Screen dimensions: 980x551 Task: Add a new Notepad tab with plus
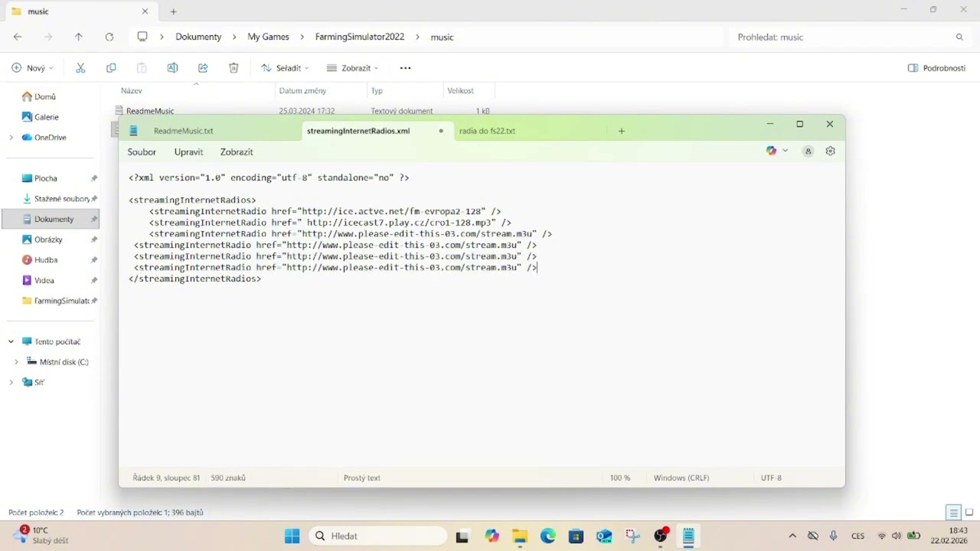(x=622, y=131)
